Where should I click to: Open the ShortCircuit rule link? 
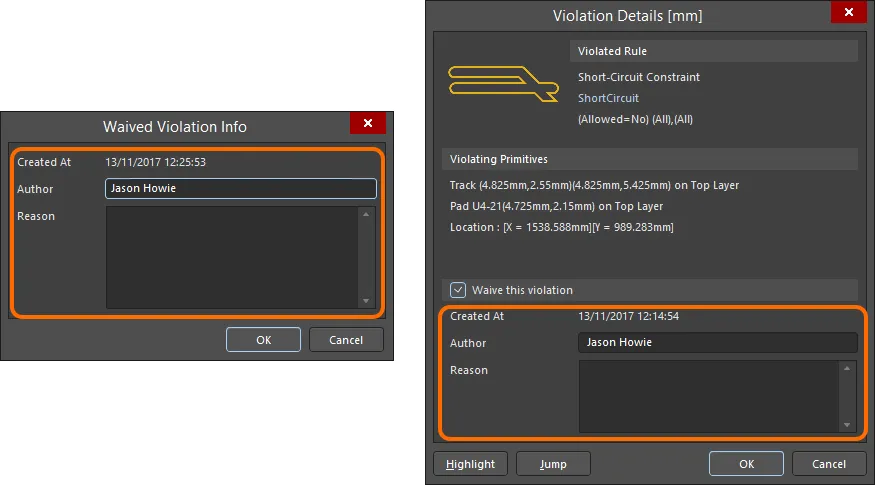click(608, 98)
